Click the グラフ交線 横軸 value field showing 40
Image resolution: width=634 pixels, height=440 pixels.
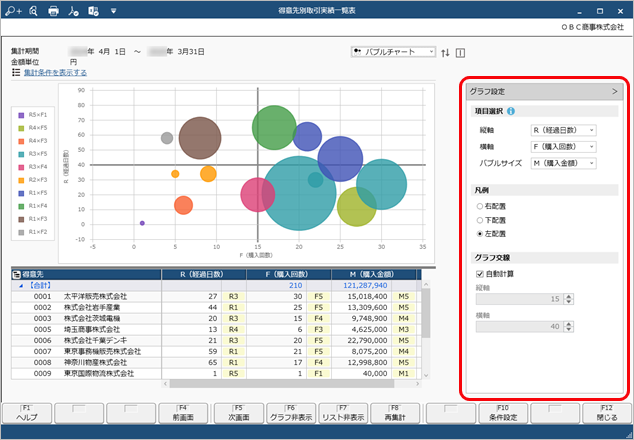pos(520,327)
